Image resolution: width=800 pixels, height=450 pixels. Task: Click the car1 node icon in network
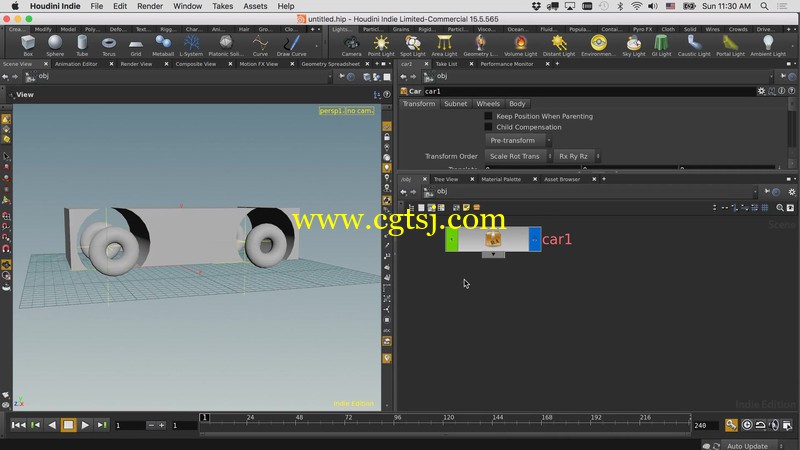click(x=493, y=239)
